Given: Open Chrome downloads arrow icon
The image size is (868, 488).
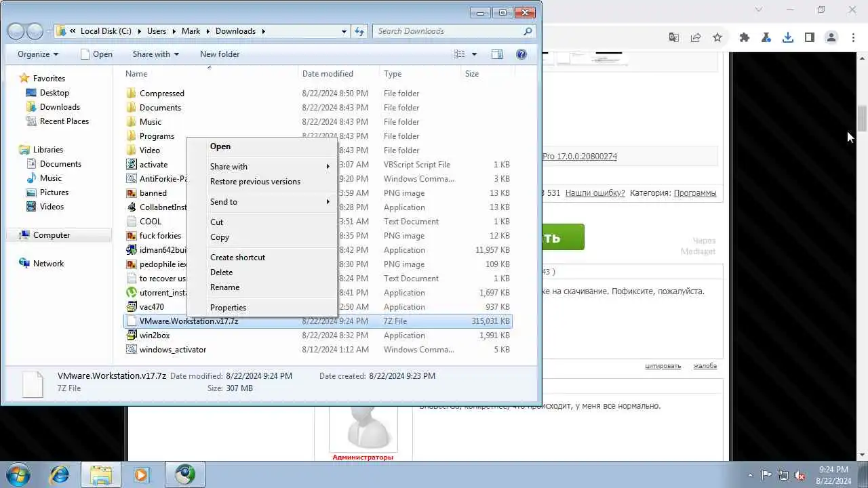Looking at the screenshot, I should (x=788, y=38).
